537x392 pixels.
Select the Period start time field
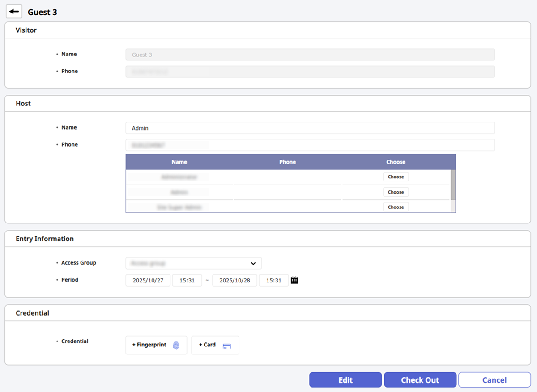[187, 281]
